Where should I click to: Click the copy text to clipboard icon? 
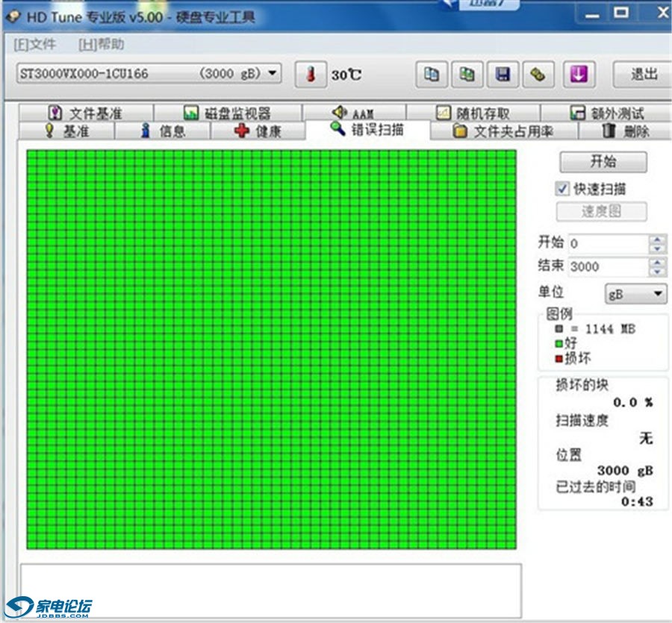pos(431,74)
